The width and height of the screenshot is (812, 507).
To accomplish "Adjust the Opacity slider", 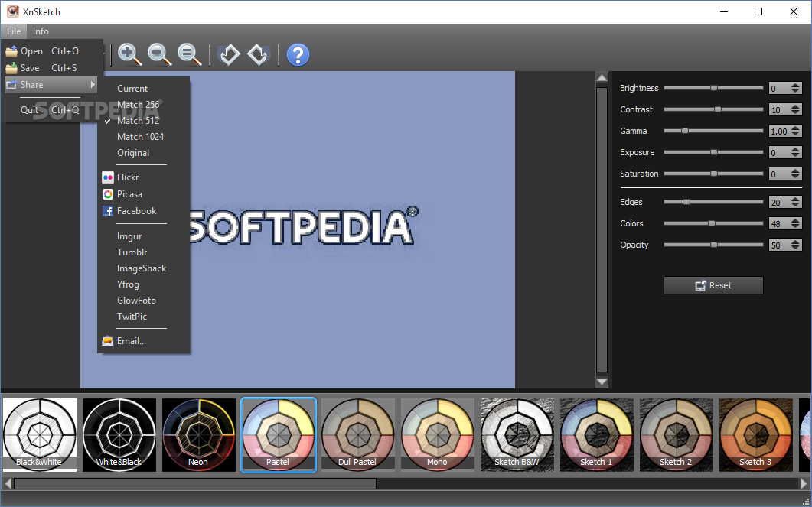I will [x=713, y=245].
